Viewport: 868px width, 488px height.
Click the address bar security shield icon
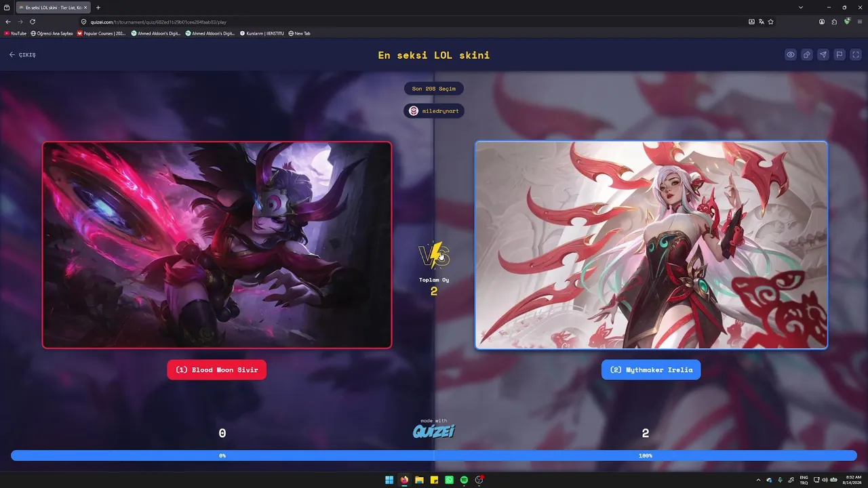coord(85,22)
